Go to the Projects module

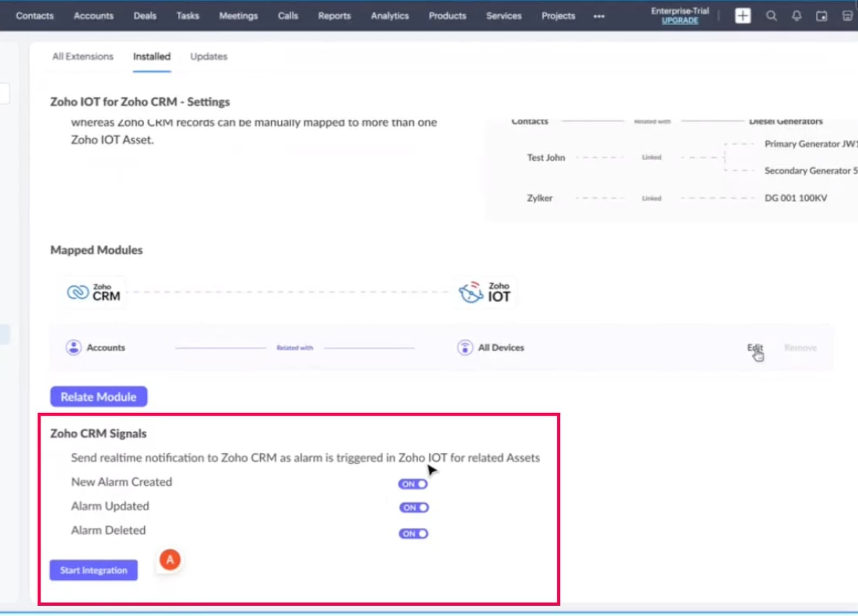tap(558, 16)
